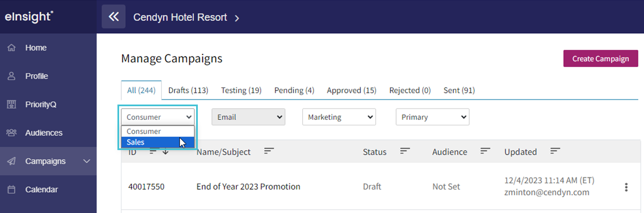The image size is (644, 213).
Task: Switch to Drafts (113) tab
Action: pos(188,90)
